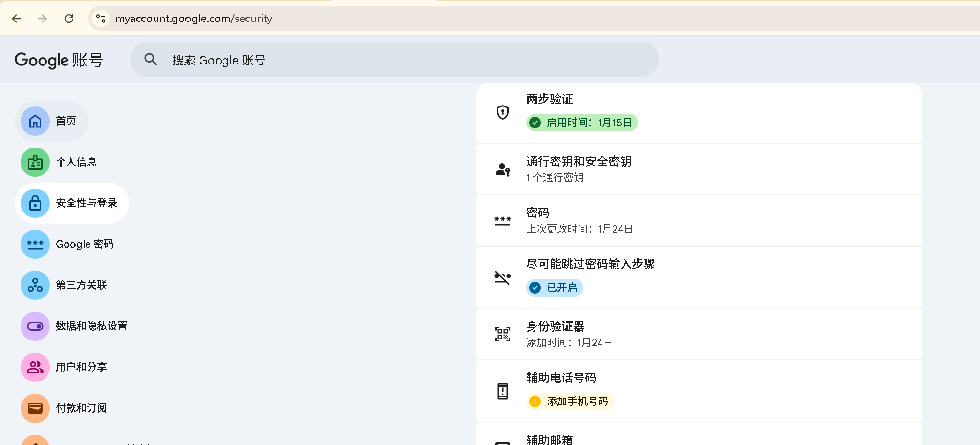Reload the current page
Image resolution: width=980 pixels, height=445 pixels.
pyautogui.click(x=69, y=19)
